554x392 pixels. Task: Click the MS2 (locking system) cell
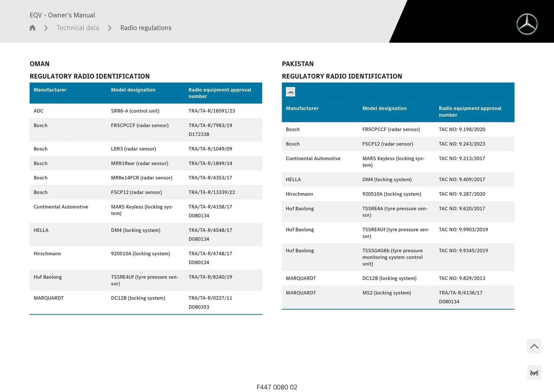[x=386, y=293]
